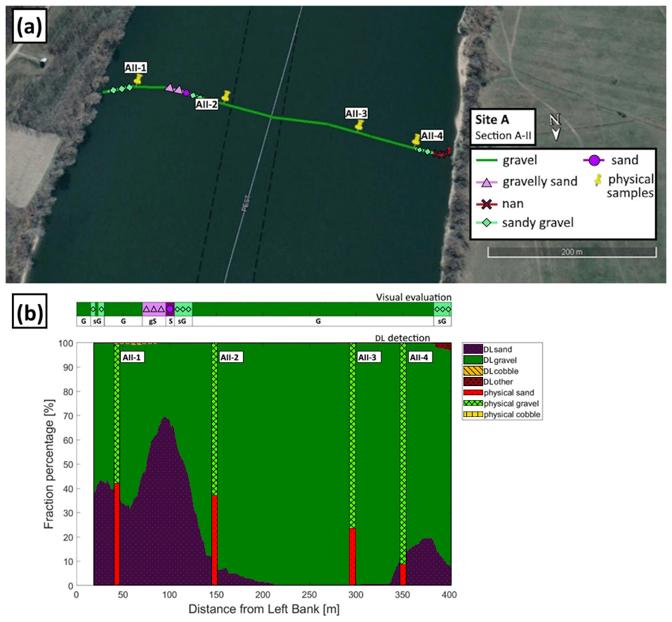The height and width of the screenshot is (622, 672).
Task: Click the DLsand swatch in chart legend
Action: tap(473, 348)
